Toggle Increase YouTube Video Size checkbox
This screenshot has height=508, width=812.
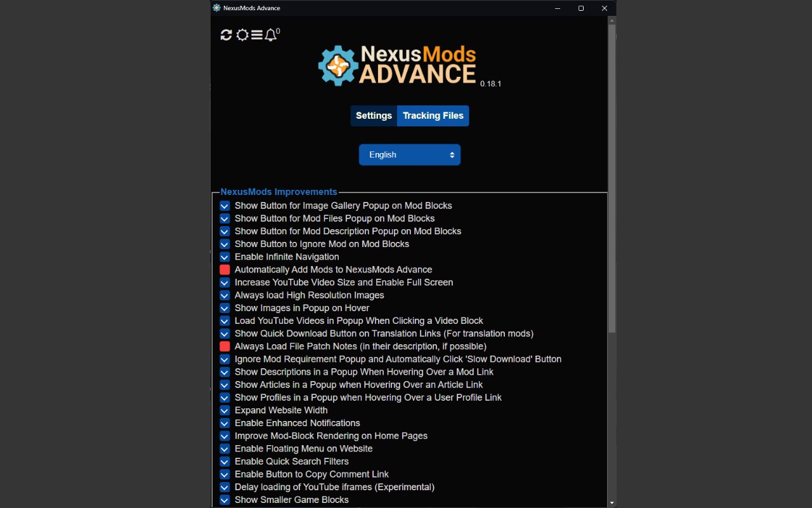pyautogui.click(x=225, y=283)
